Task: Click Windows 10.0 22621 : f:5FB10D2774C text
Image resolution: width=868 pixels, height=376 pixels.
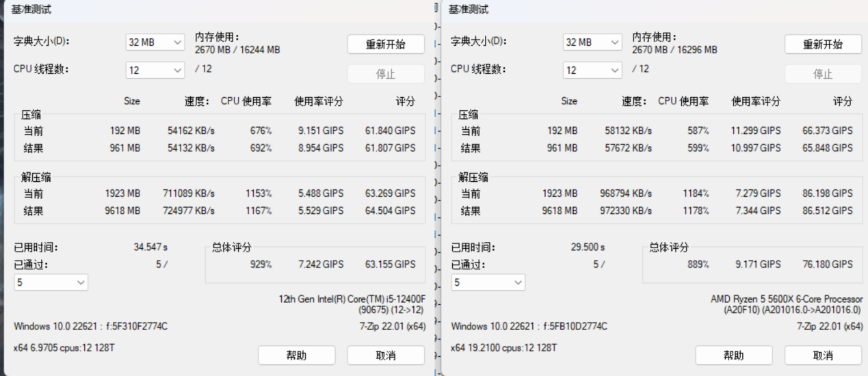Action: click(x=529, y=327)
